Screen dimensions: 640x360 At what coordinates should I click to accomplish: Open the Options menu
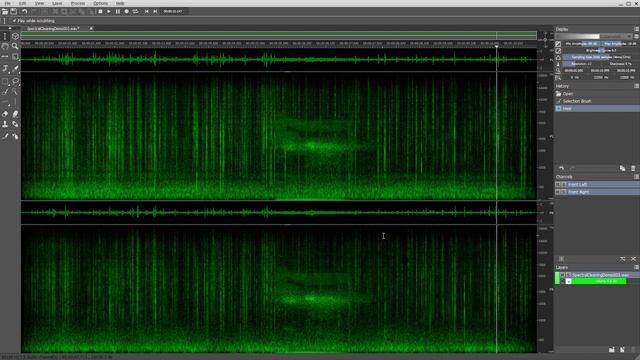[x=100, y=3]
